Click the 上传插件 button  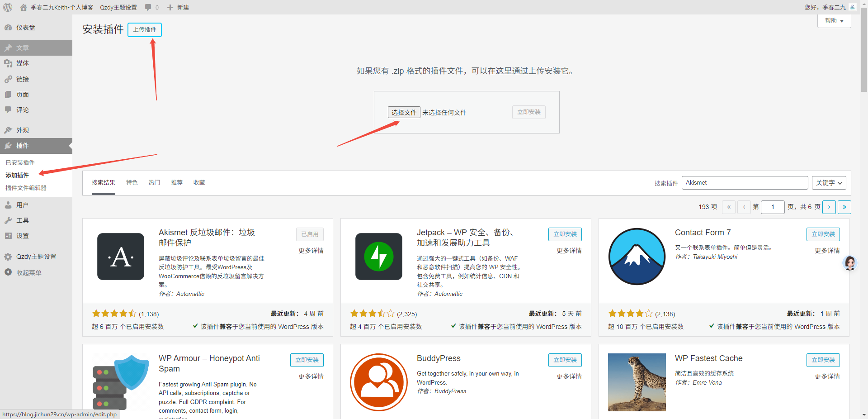145,29
